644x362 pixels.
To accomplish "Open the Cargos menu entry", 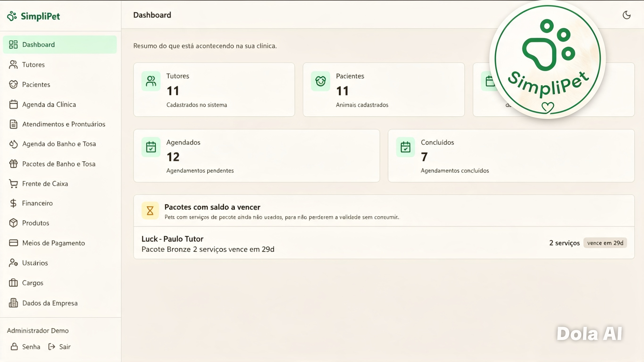I will pyautogui.click(x=60, y=283).
